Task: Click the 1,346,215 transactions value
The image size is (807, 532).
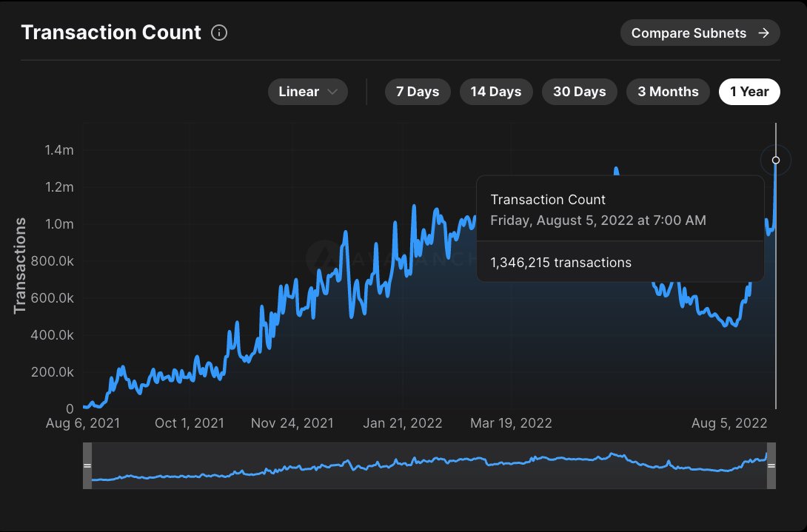Action: (x=560, y=262)
